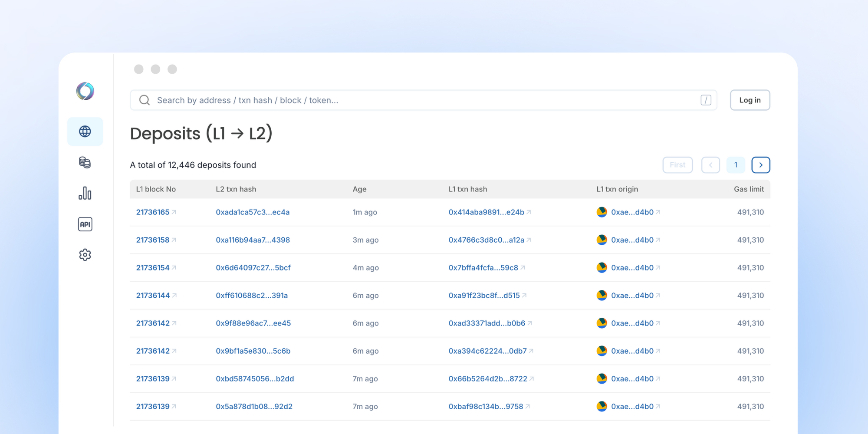Screen dimensions: 868x434
Task: Click the Age column header
Action: click(359, 189)
